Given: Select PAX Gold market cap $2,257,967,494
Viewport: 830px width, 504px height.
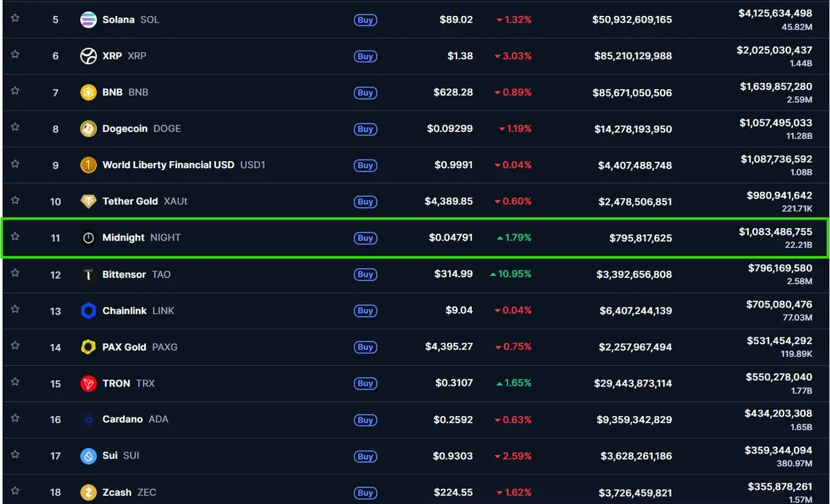Looking at the screenshot, I should pyautogui.click(x=635, y=347).
